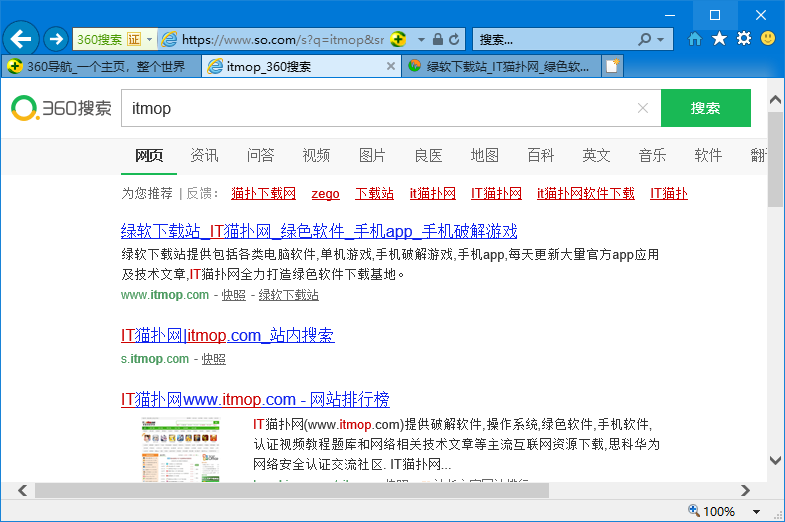Go forward with the Forward arrow button
Image resolution: width=785 pixels, height=522 pixels.
click(56, 39)
